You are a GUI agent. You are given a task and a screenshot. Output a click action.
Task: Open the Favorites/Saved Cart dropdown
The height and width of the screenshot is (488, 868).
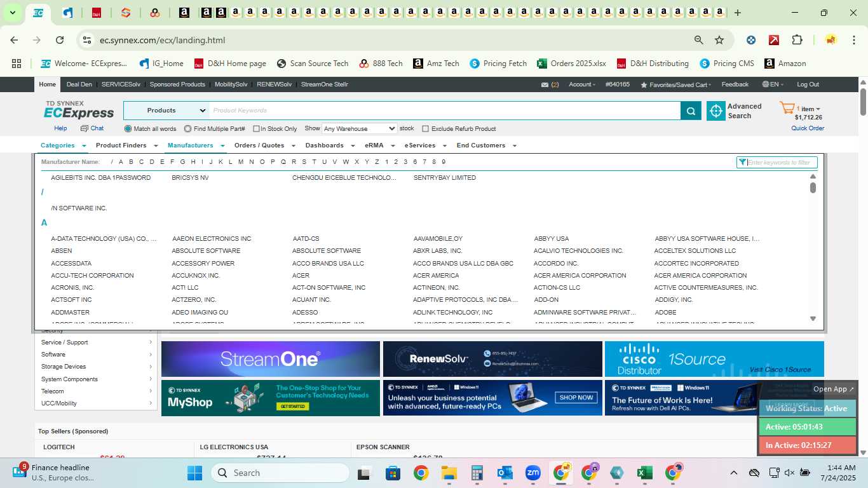[x=676, y=85]
